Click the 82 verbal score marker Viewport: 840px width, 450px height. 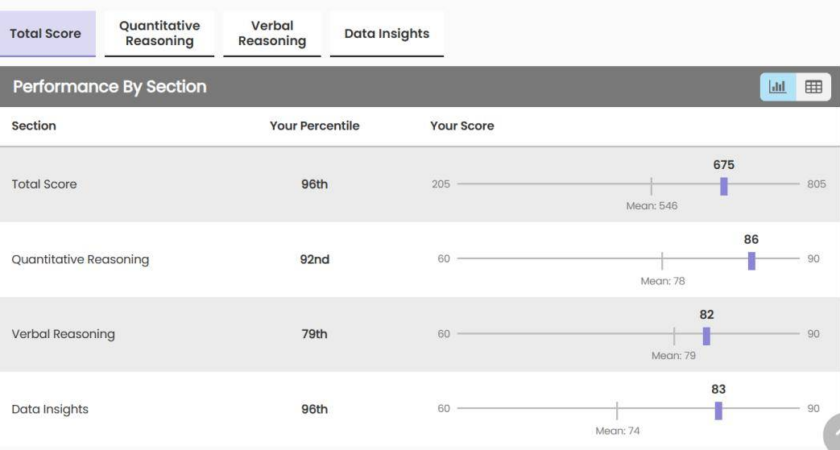(x=707, y=336)
